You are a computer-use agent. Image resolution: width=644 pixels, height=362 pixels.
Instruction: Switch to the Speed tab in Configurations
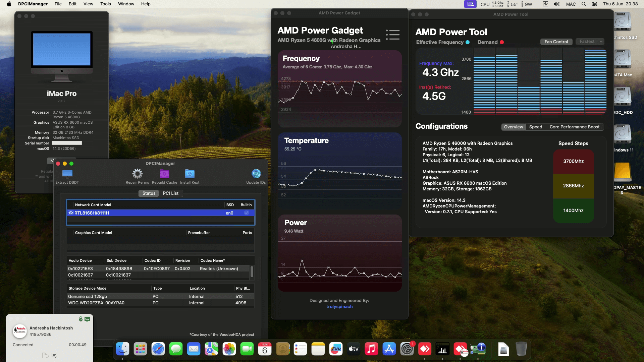tap(536, 127)
